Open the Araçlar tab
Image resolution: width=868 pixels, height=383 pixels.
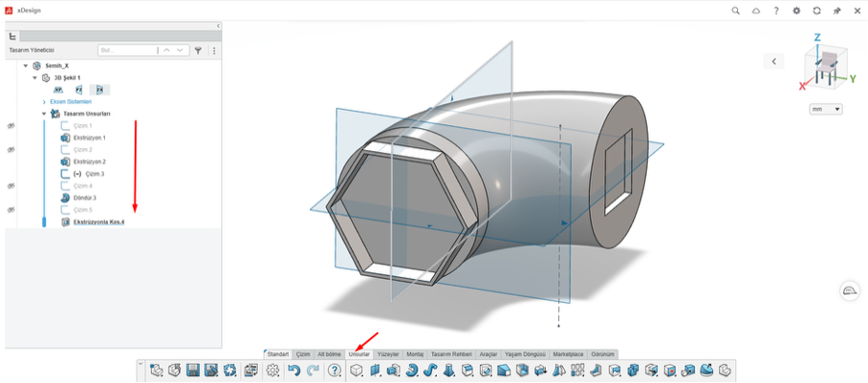pyautogui.click(x=488, y=354)
